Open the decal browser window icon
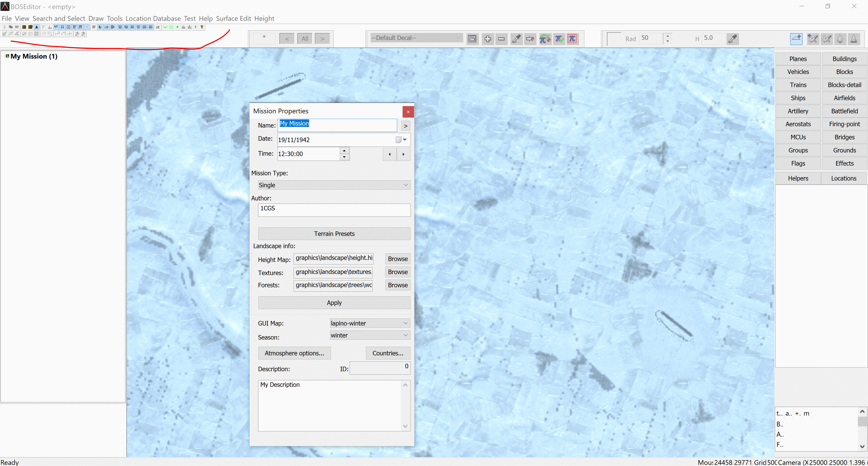 pos(472,39)
